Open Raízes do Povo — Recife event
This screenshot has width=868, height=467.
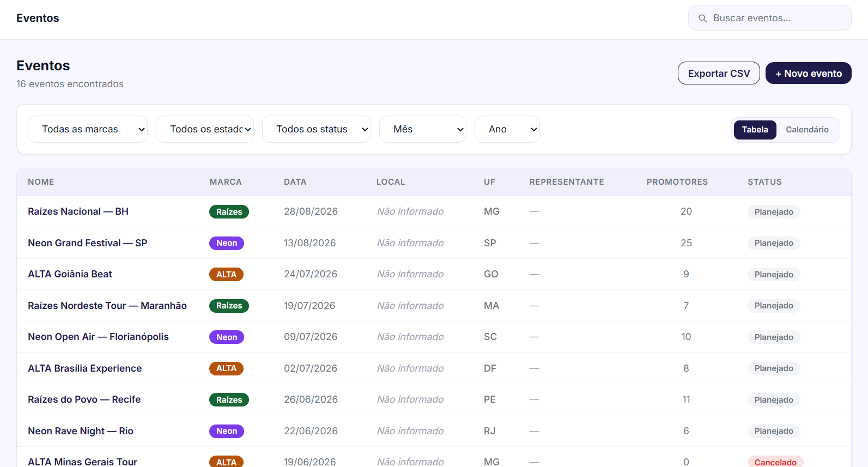[84, 399]
